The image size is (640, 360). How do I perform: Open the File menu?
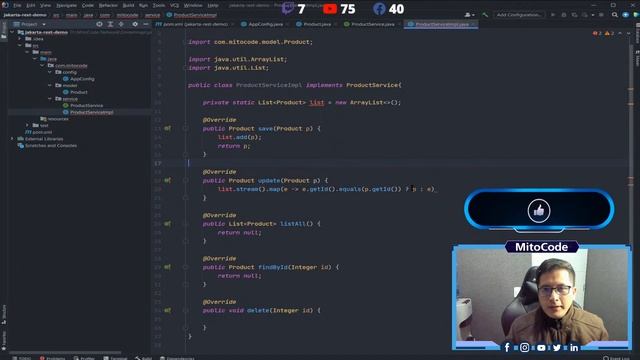(17, 5)
